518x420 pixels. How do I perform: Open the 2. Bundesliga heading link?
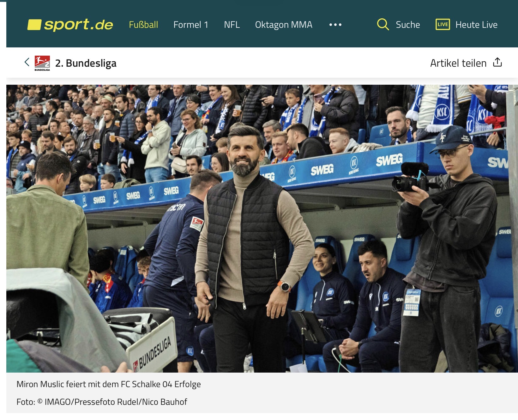(86, 63)
